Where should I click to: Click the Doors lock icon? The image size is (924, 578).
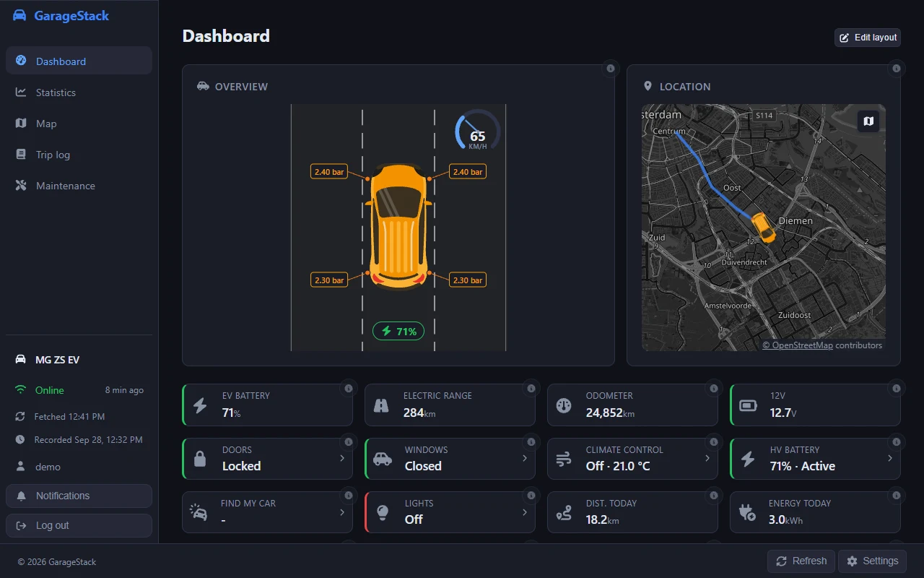tap(200, 459)
